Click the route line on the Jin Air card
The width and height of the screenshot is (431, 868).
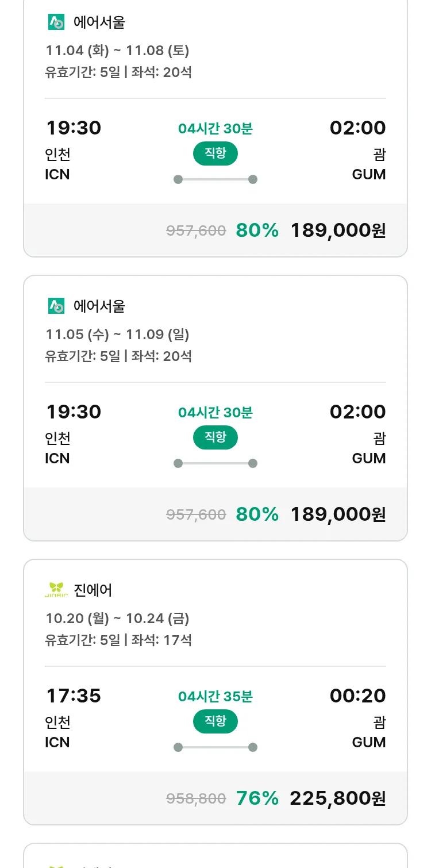215,747
